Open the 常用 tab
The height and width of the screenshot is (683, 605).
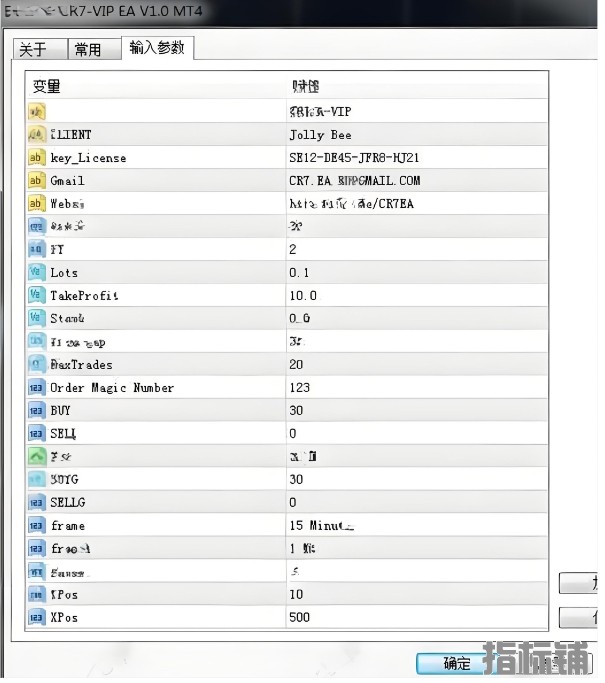click(88, 50)
